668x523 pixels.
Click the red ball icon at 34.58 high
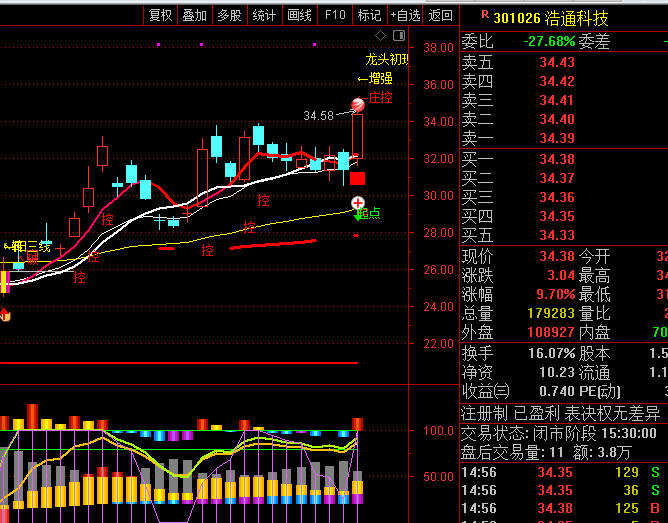pyautogui.click(x=358, y=104)
